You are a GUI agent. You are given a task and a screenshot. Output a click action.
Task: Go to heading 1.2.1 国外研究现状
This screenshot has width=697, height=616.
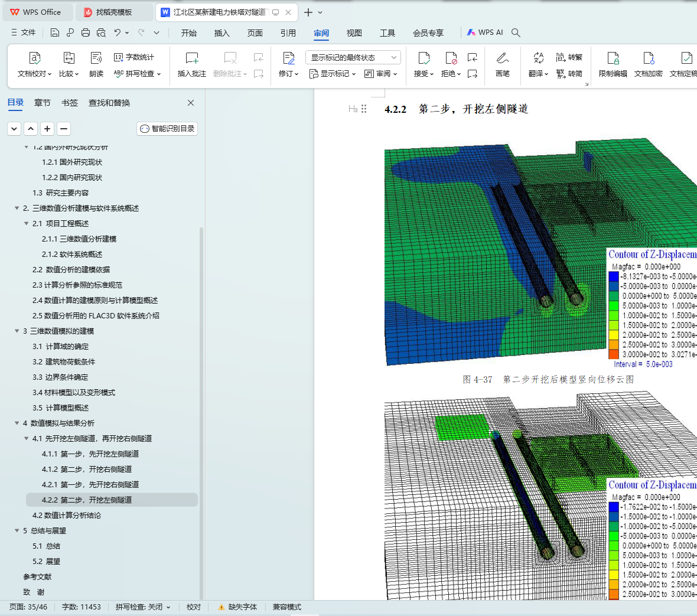click(72, 162)
